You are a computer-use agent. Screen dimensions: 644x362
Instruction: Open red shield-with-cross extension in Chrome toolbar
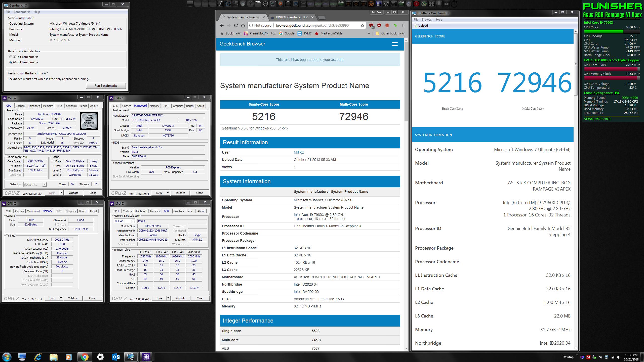(379, 25)
